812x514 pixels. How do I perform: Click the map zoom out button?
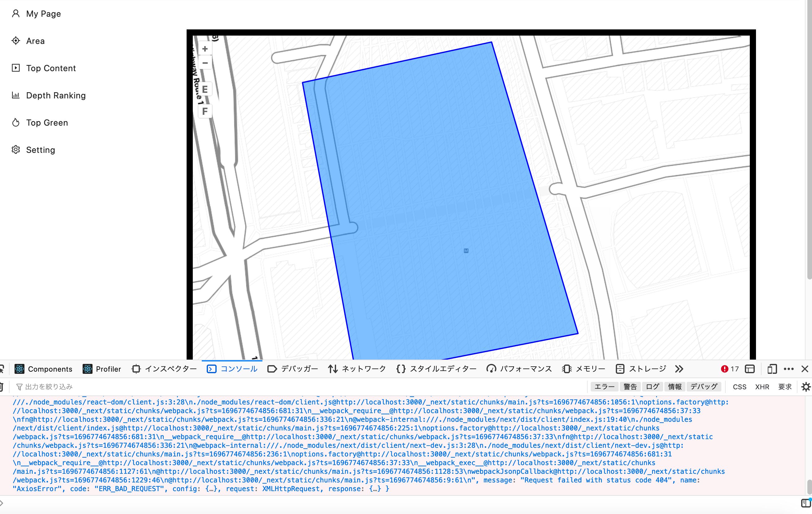point(205,63)
